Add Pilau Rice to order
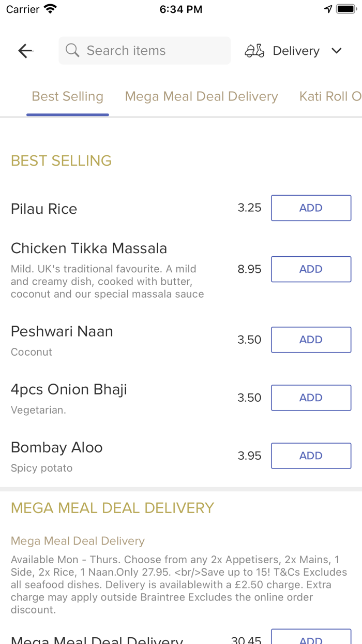Viewport: 362px width, 644px height. coord(311,208)
